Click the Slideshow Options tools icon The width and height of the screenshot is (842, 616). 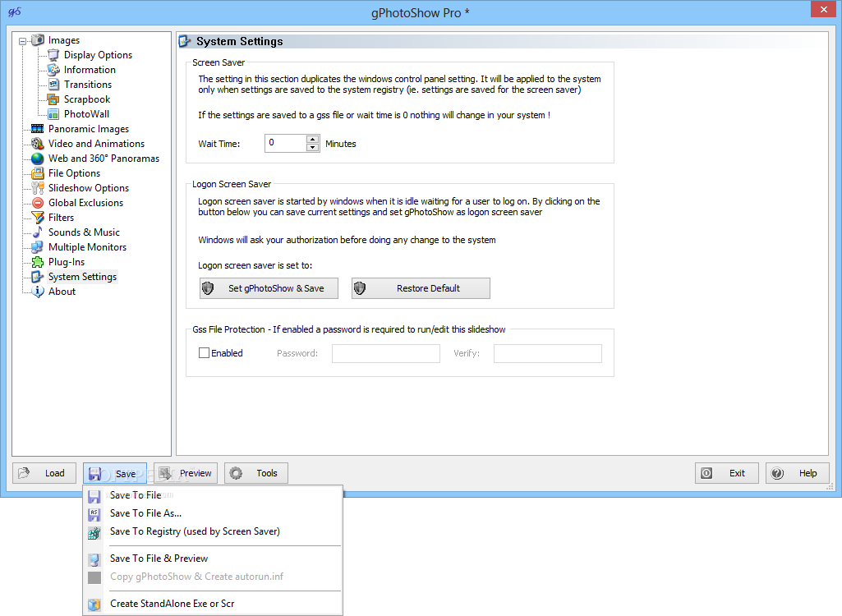coord(38,188)
